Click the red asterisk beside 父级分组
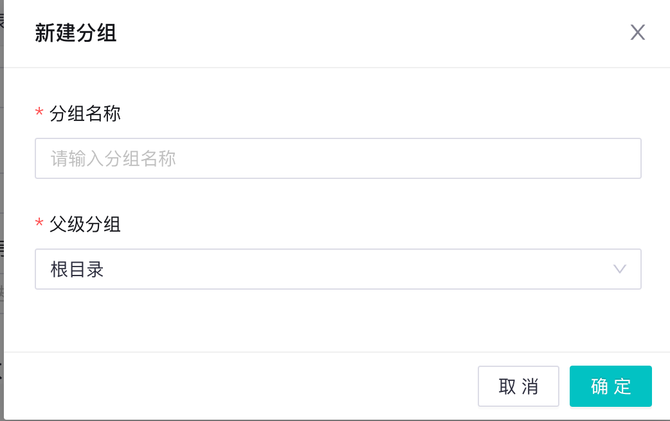This screenshot has height=421, width=670. 39,225
